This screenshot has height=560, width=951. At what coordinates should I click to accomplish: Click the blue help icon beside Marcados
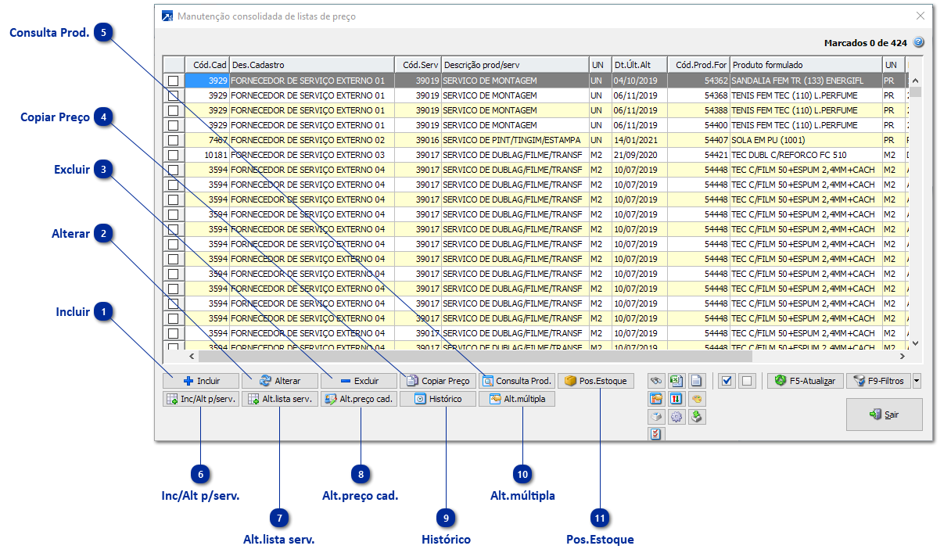point(919,43)
